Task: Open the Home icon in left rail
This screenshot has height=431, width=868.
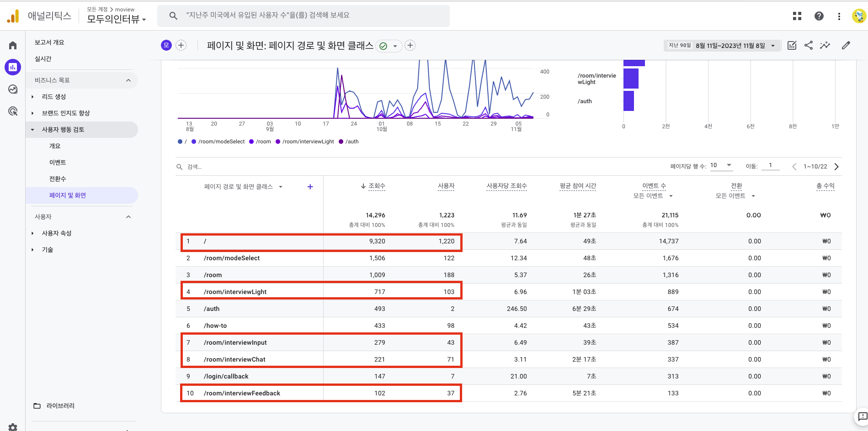Action: click(x=13, y=45)
